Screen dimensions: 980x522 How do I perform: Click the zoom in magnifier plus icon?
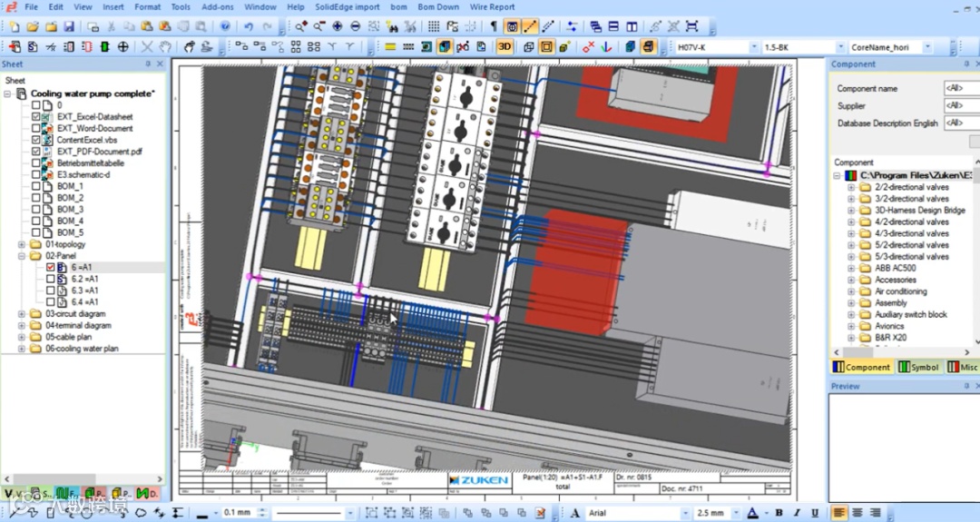[x=300, y=27]
